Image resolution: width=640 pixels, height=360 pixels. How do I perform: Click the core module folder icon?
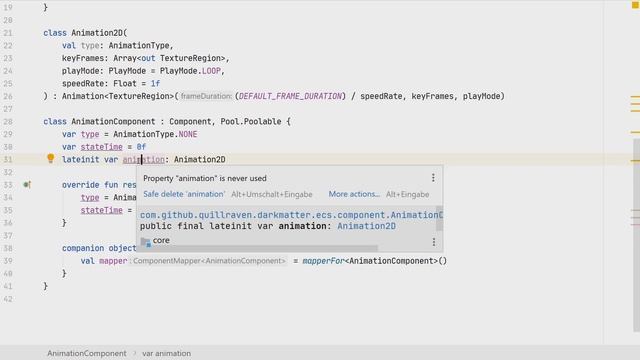[x=146, y=242]
